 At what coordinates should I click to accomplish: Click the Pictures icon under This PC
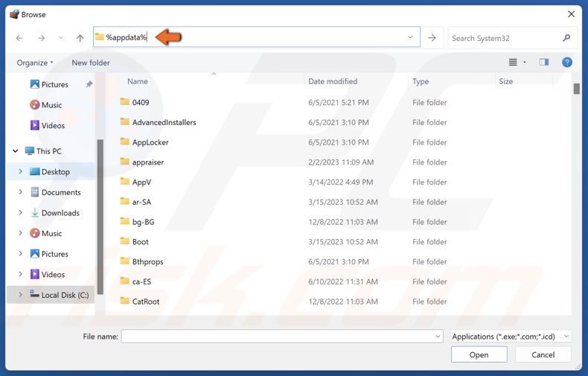34,254
